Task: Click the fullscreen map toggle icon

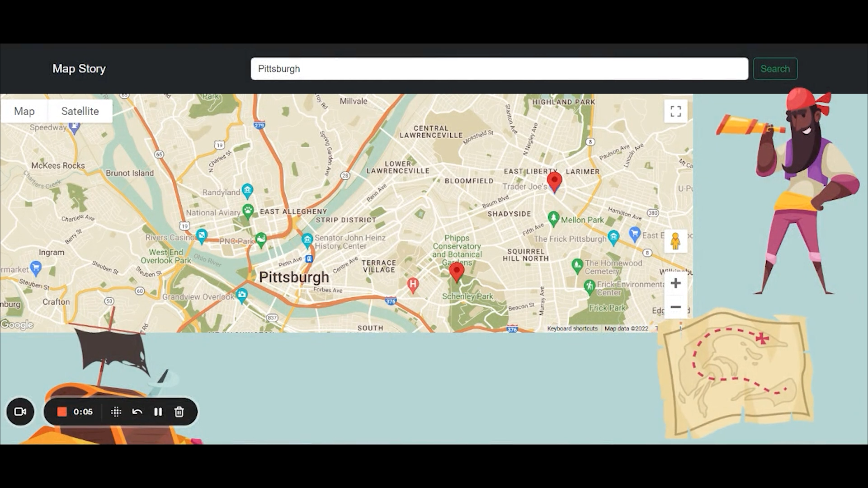Action: click(675, 111)
